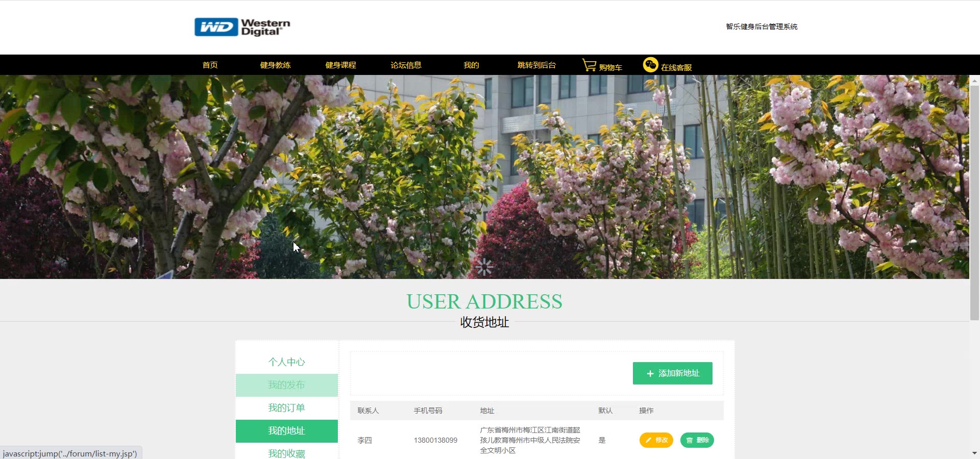Click 跳转到后台 in the navigation bar
The height and width of the screenshot is (459, 980).
click(x=536, y=65)
